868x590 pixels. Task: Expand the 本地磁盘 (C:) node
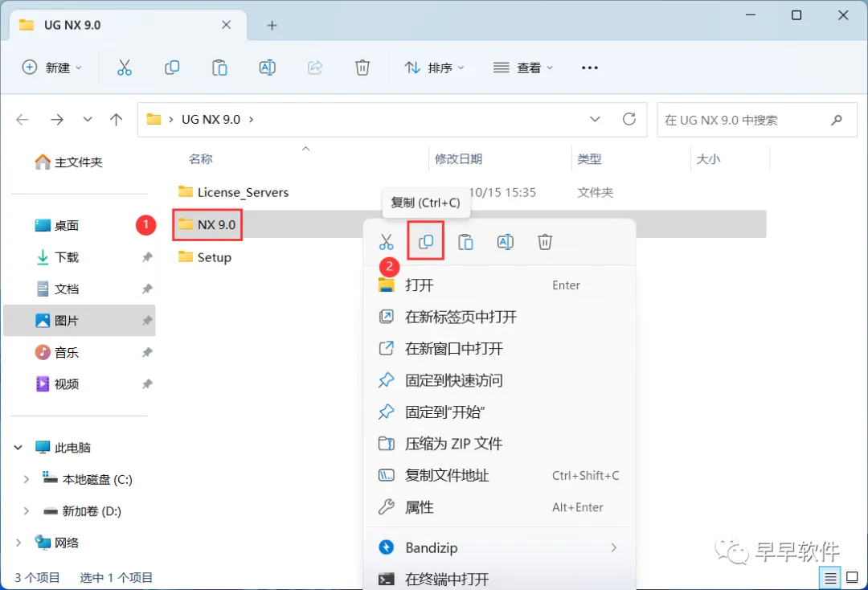point(26,479)
